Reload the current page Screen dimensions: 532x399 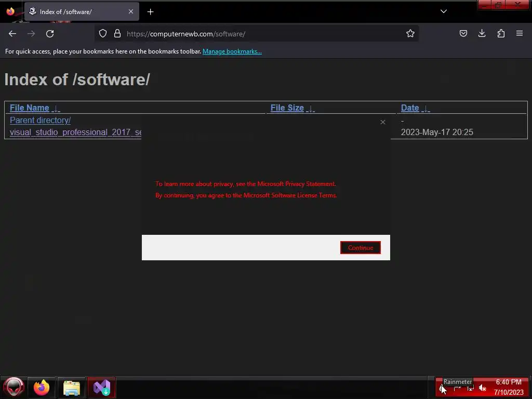[50, 34]
